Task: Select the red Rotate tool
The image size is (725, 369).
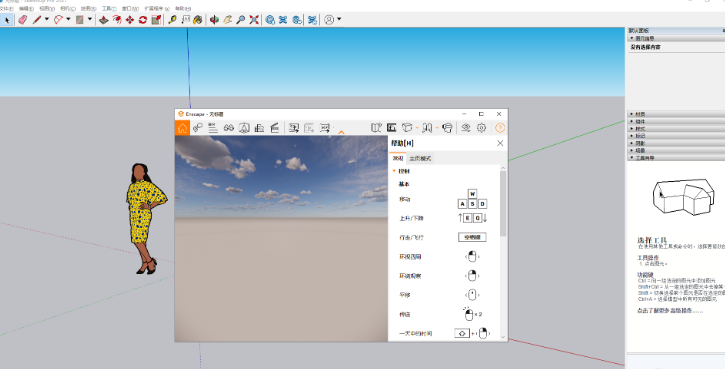Action: pos(143,19)
